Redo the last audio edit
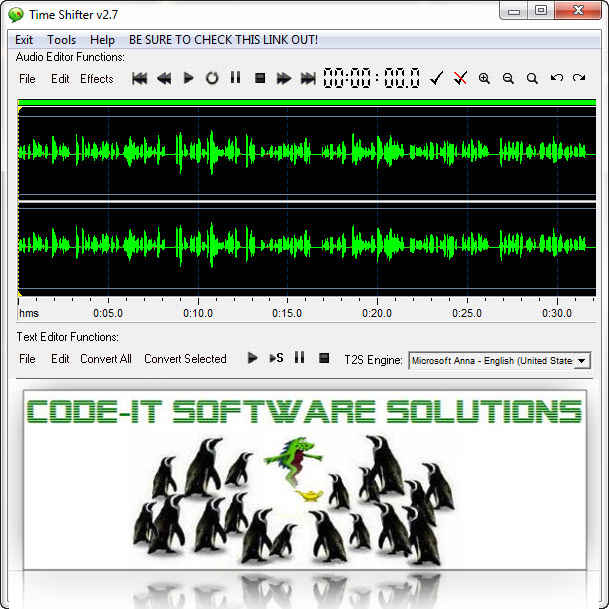This screenshot has height=609, width=609. point(579,78)
